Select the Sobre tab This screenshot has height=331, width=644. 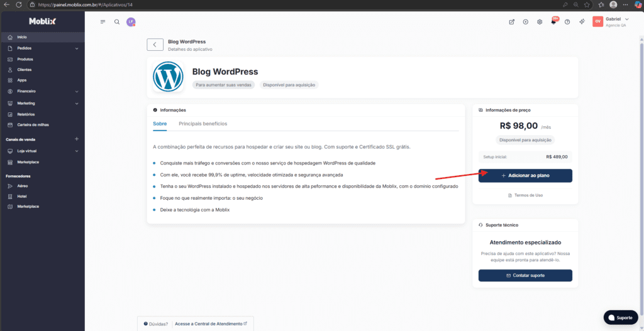tap(160, 124)
